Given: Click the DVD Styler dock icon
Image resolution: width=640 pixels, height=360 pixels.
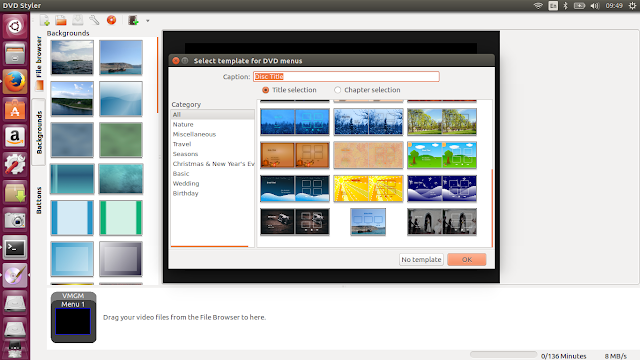Looking at the screenshot, I should 15,275.
